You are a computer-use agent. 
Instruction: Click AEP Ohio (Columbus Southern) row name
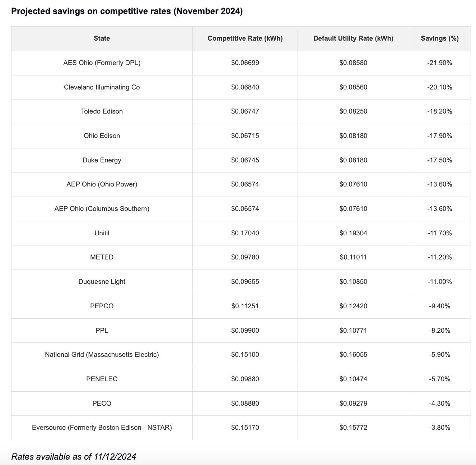[102, 209]
